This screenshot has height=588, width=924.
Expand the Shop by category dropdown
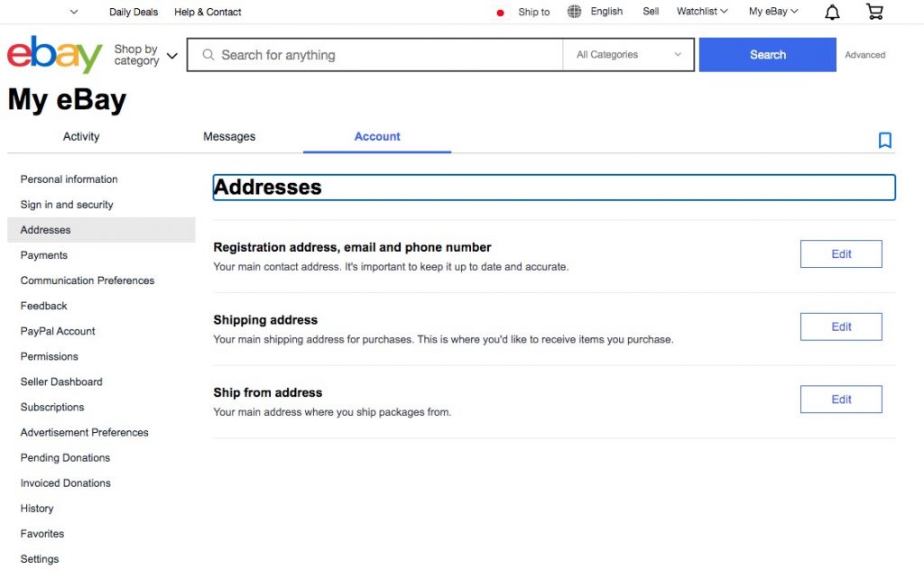coord(145,55)
